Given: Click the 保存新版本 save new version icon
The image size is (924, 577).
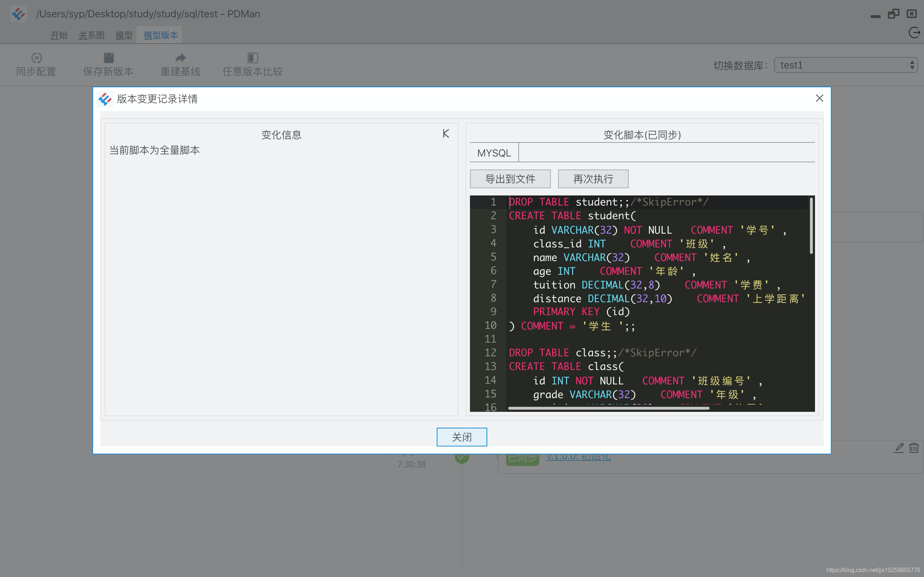Looking at the screenshot, I should tap(108, 64).
